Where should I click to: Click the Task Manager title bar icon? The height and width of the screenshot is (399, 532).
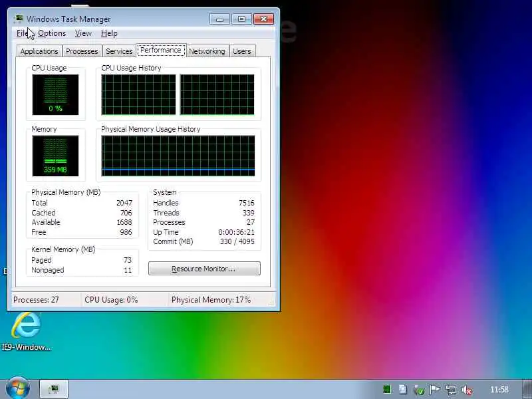tap(19, 19)
